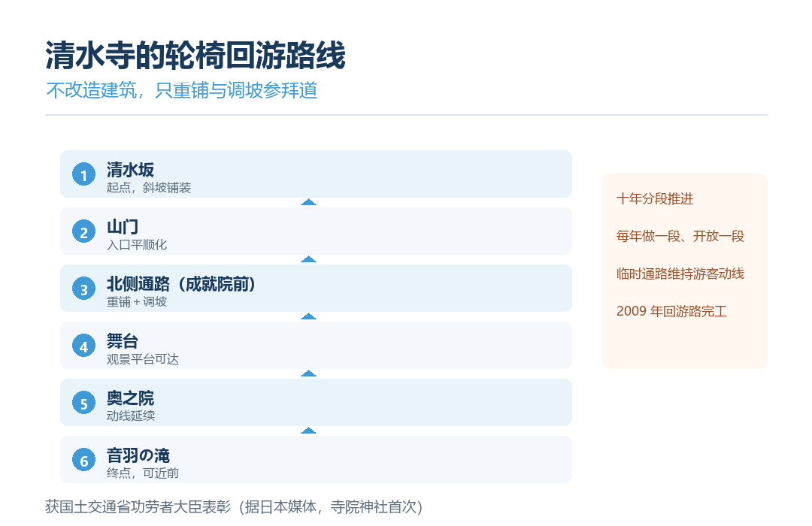Click the side note 临时通路维持游客动线
This screenshot has width=812, height=526.
point(680,274)
